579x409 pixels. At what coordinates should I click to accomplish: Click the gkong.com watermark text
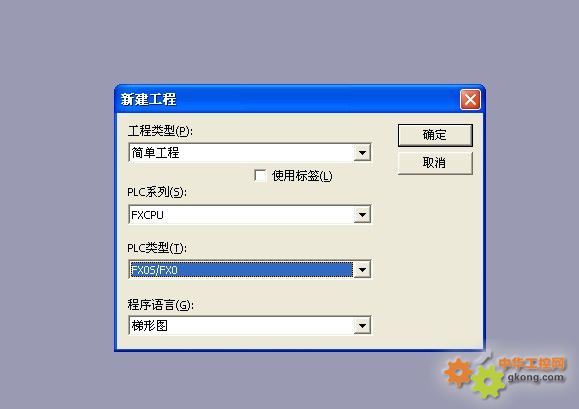click(536, 377)
